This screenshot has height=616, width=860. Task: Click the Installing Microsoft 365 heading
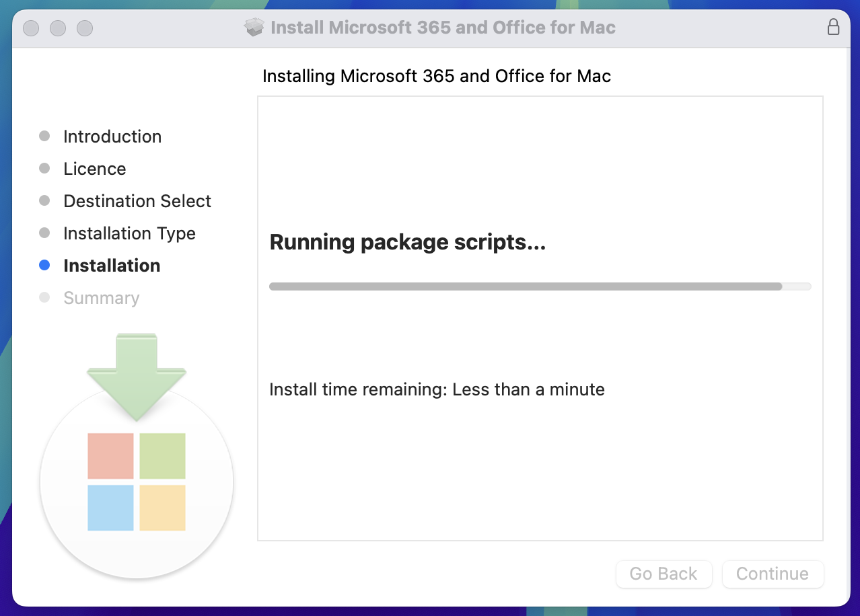pyautogui.click(x=437, y=76)
